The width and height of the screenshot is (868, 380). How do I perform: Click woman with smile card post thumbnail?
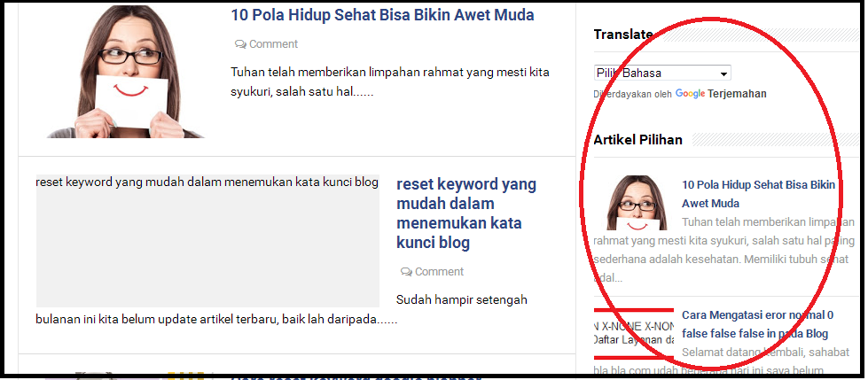coord(126,72)
